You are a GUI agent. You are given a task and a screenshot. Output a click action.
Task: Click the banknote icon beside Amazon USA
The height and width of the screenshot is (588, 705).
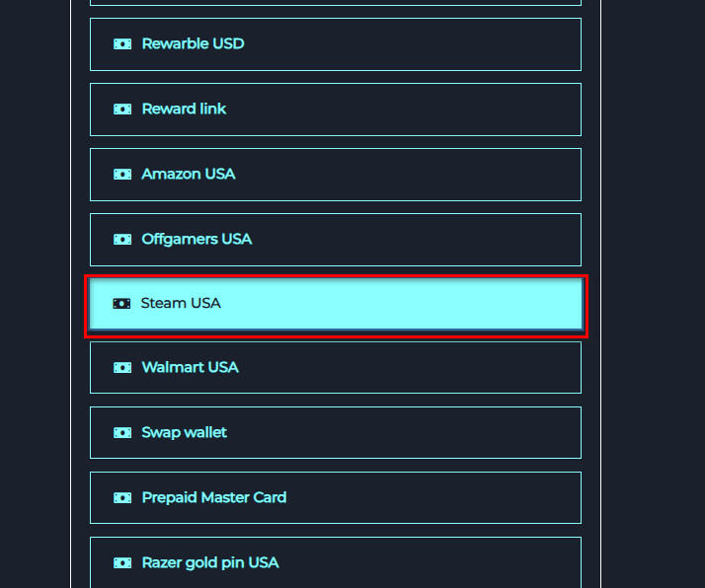(122, 175)
